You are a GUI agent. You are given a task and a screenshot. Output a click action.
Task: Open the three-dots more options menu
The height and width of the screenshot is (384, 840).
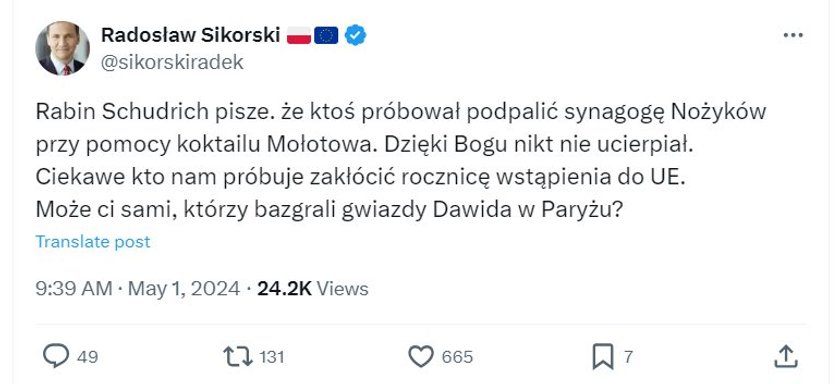[793, 35]
